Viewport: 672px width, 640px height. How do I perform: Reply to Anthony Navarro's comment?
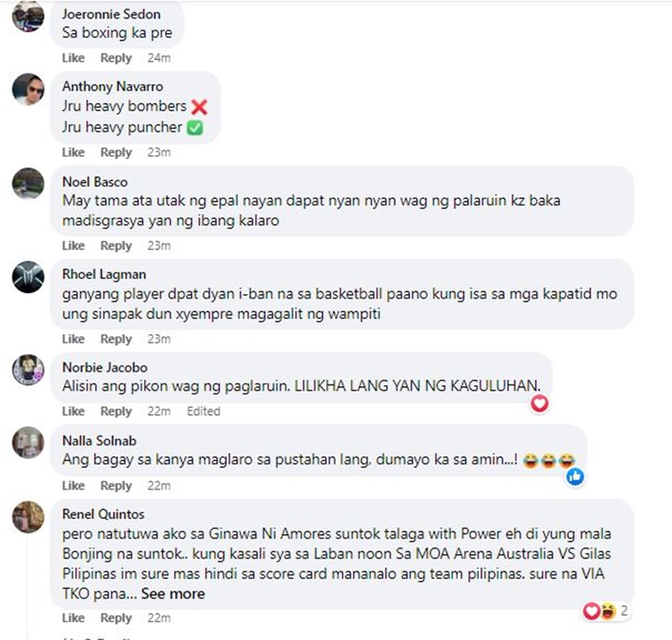click(116, 152)
